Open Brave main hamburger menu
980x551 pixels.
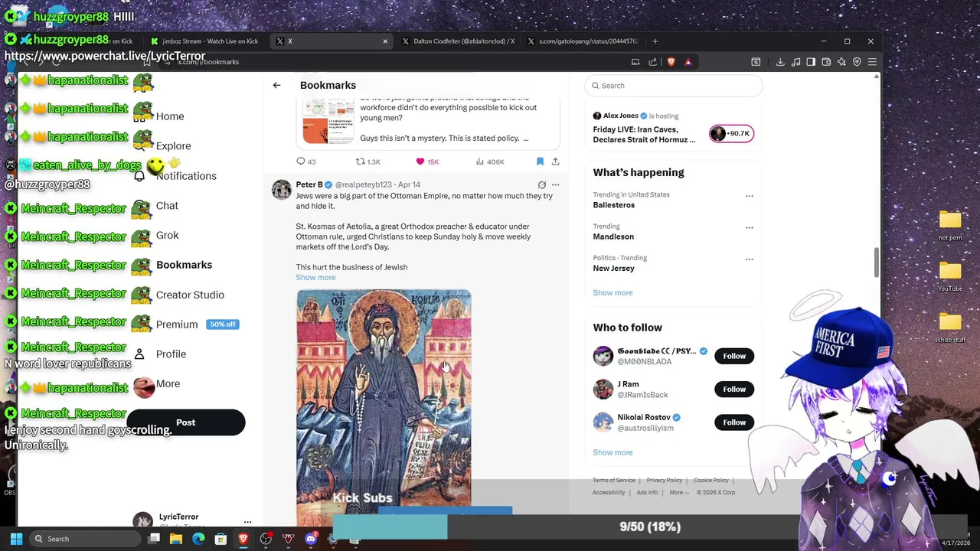tap(872, 62)
